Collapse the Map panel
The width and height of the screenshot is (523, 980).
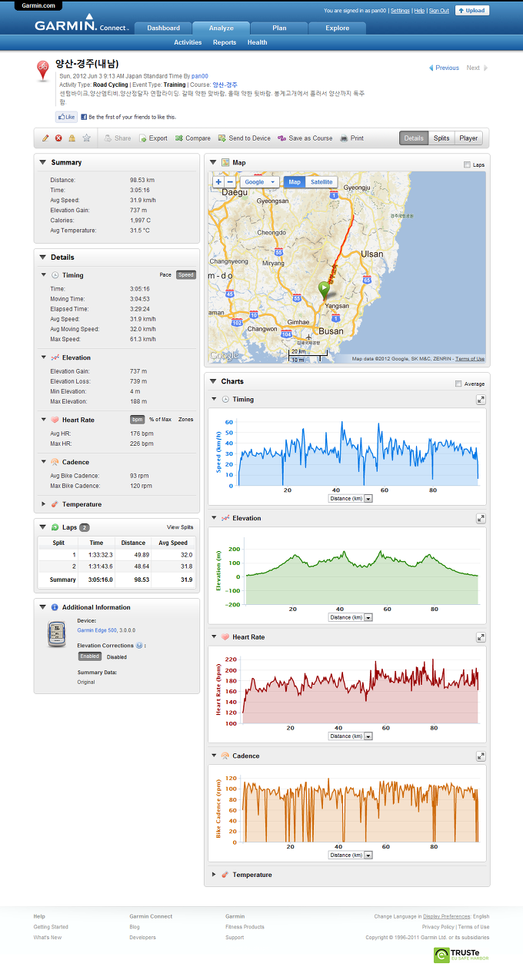coord(213,163)
